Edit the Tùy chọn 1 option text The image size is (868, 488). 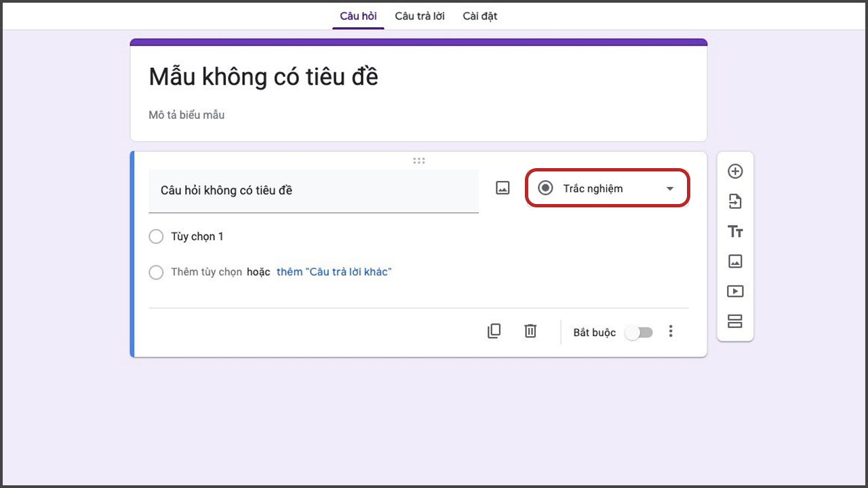197,237
